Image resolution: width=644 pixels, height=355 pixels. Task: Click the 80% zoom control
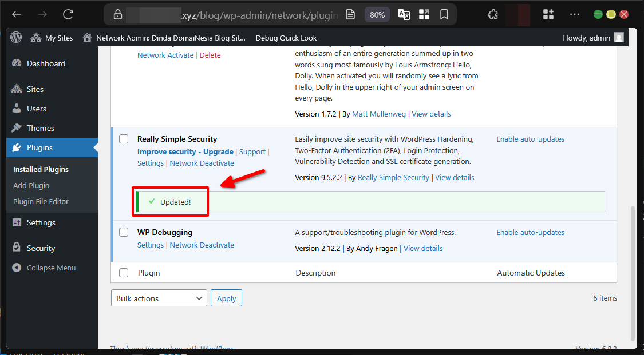click(x=377, y=14)
